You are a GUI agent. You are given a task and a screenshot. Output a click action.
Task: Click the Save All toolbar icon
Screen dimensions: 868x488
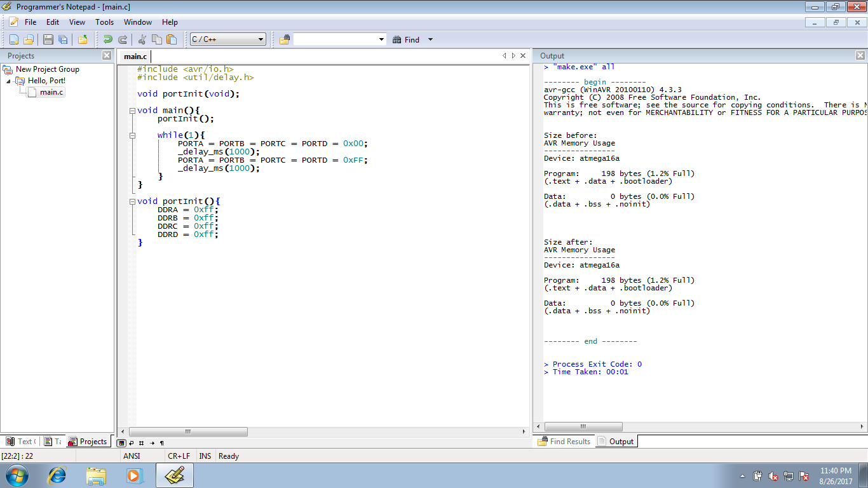coord(63,39)
